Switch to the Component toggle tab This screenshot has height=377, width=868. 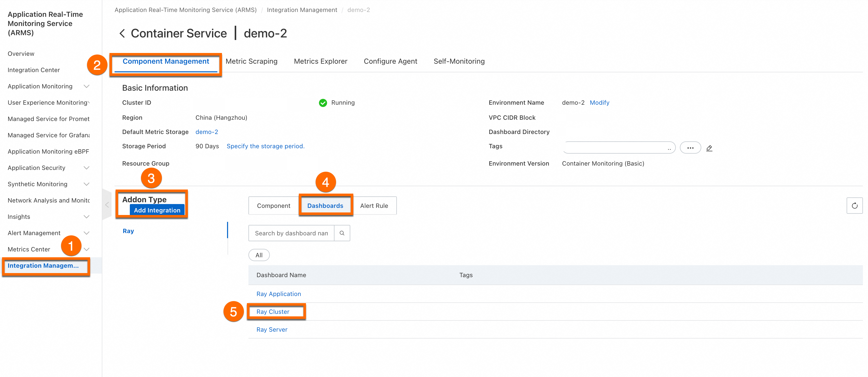click(x=273, y=206)
